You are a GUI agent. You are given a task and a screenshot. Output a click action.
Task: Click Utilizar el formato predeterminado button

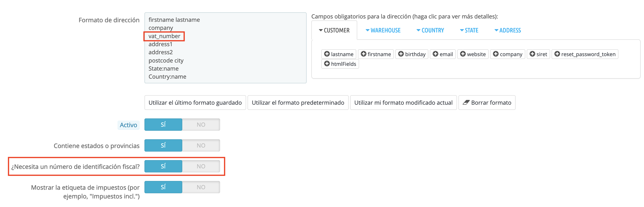pos(298,103)
